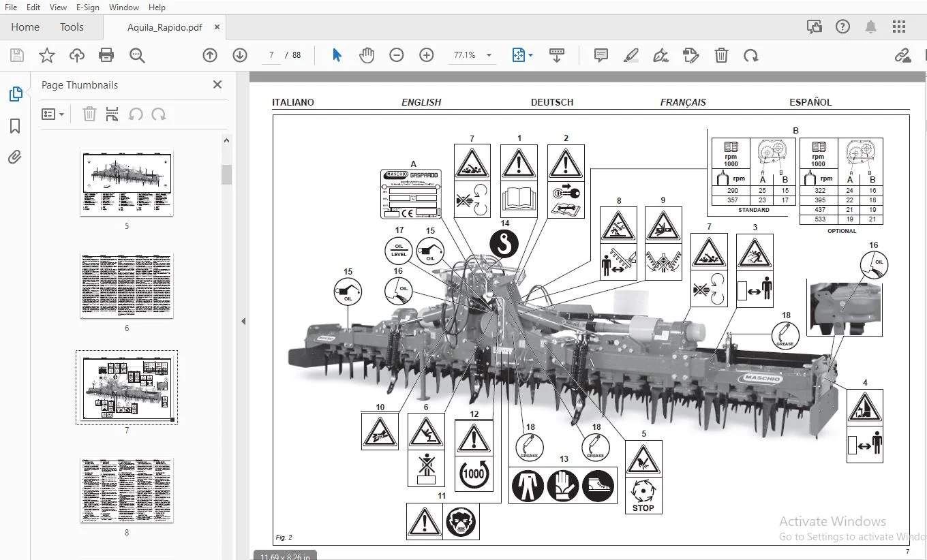
Task: Delete pages trash icon in thumbnails panel
Action: pyautogui.click(x=89, y=114)
